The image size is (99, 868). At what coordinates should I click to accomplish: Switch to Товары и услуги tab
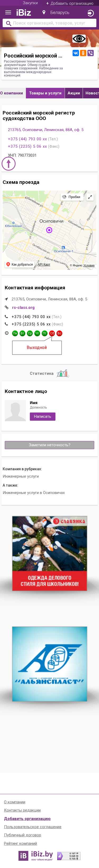[45, 93]
